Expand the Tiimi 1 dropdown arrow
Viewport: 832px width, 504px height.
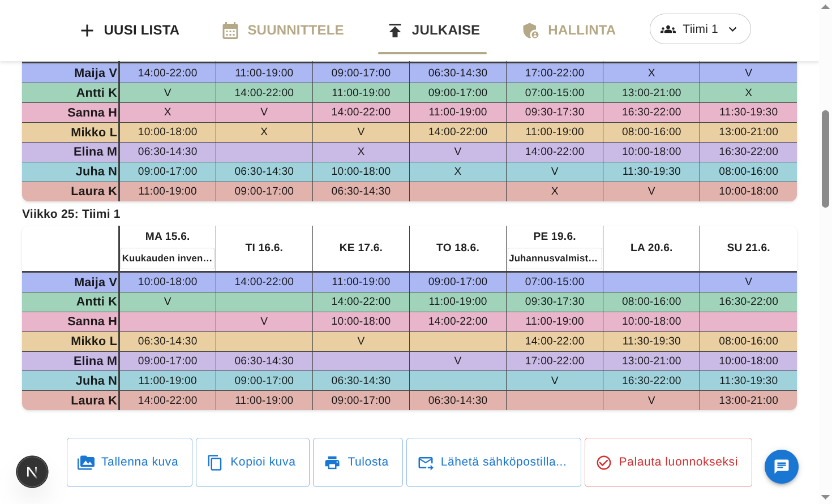(x=733, y=29)
